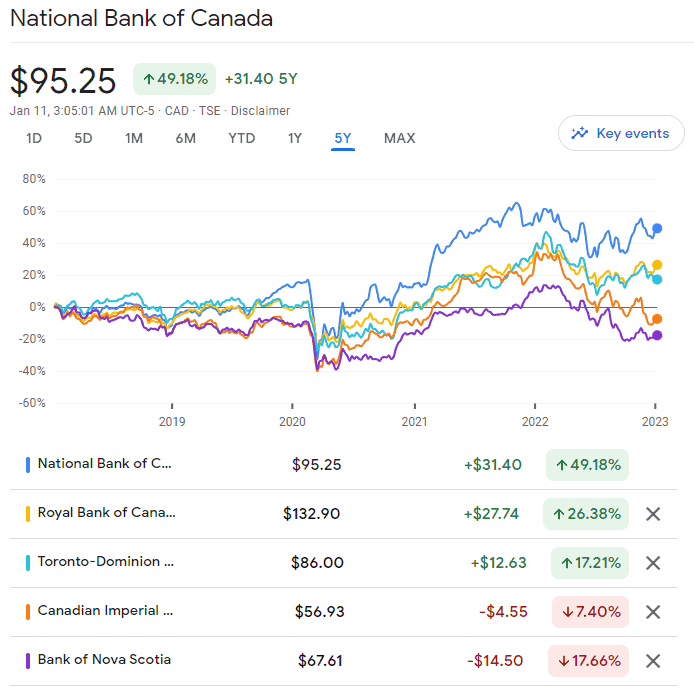This screenshot has height=698, width=694.
Task: Click the 49.18% green gain badge in header
Action: tap(174, 79)
